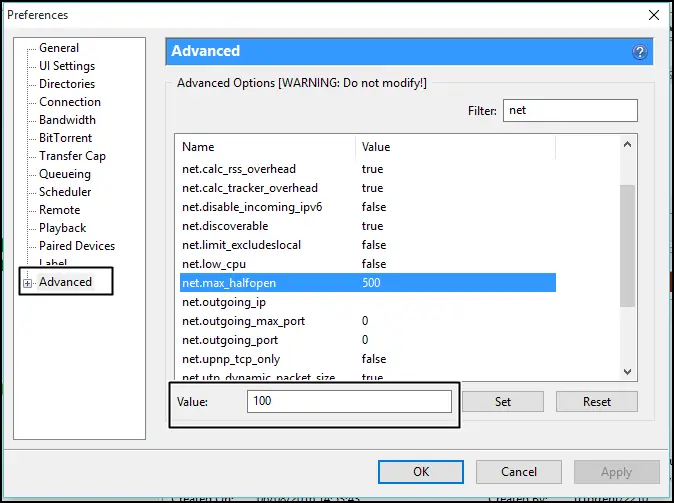This screenshot has width=674, height=503.
Task: Select net.outgoing_port row
Action: pos(368,340)
